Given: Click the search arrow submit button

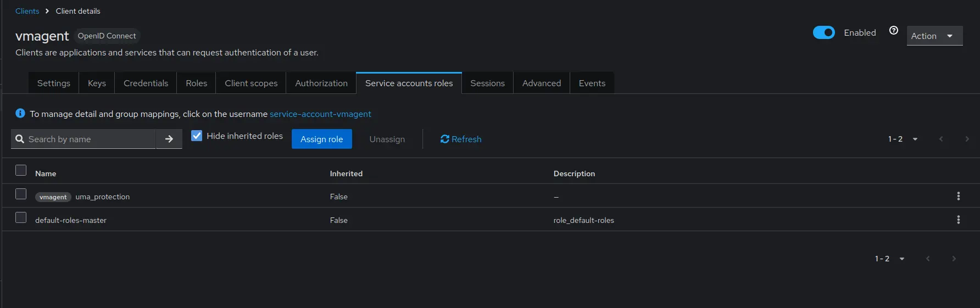Looking at the screenshot, I should [169, 139].
